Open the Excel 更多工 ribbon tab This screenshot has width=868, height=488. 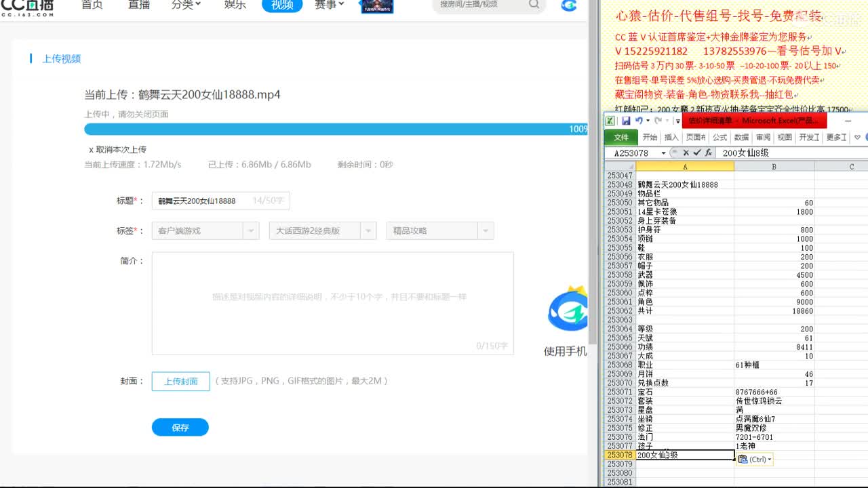click(x=837, y=137)
